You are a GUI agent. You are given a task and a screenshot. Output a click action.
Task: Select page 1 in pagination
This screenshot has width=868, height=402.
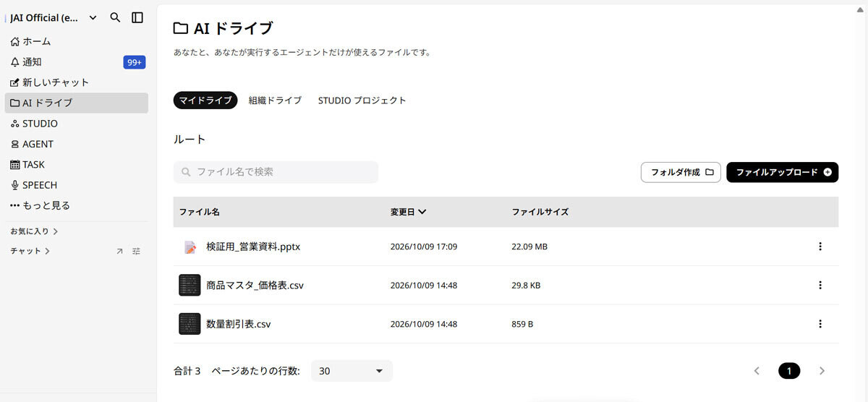789,371
